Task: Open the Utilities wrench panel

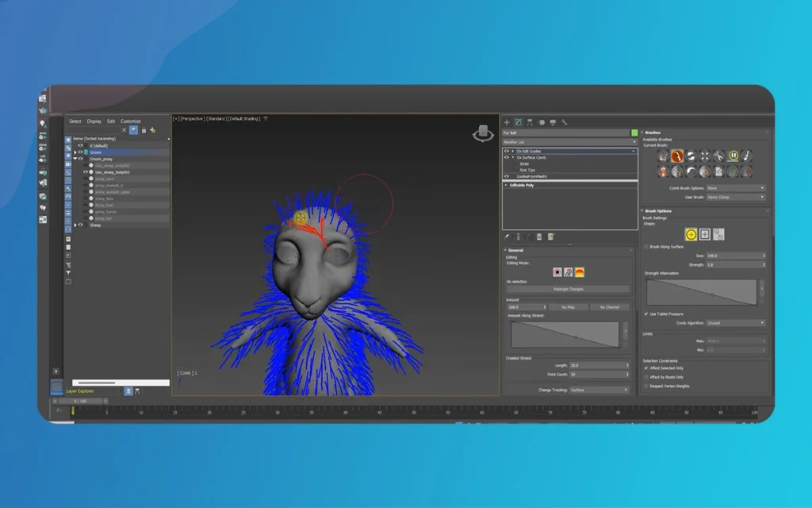Action: coord(564,122)
